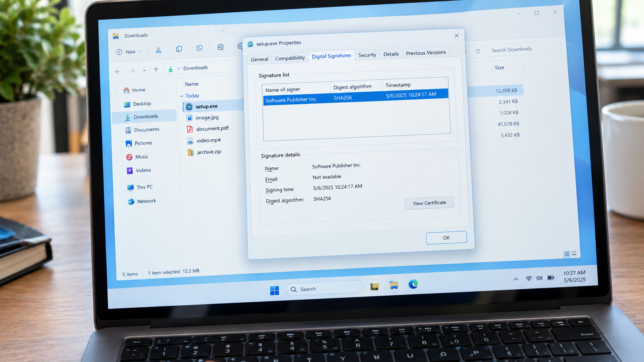
Task: Select Documents in the sidebar
Action: 142,130
